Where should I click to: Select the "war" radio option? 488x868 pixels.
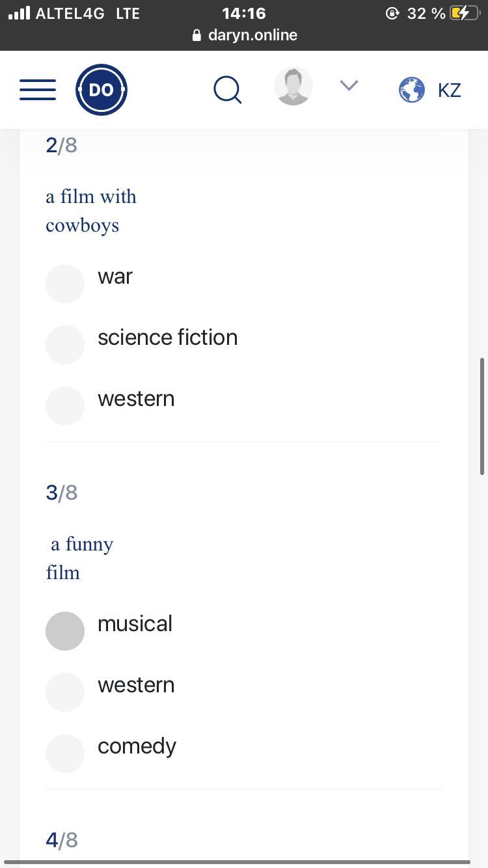[65, 284]
